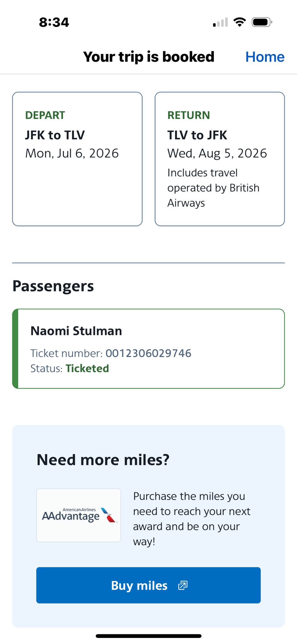Tap the purchase miles description text
The height and width of the screenshot is (644, 297).
point(192,519)
